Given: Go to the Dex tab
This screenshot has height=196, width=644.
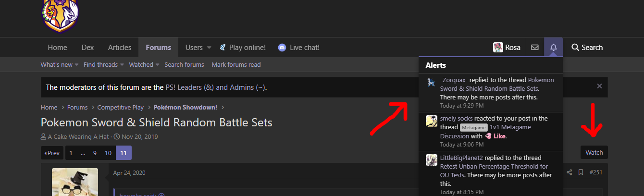Looking at the screenshot, I should [x=87, y=48].
